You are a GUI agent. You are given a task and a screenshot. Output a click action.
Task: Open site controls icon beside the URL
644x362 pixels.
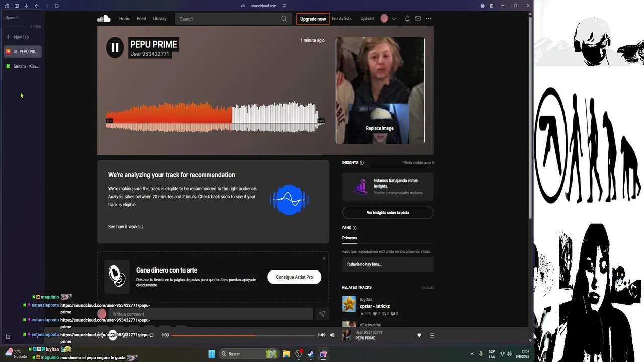click(284, 6)
